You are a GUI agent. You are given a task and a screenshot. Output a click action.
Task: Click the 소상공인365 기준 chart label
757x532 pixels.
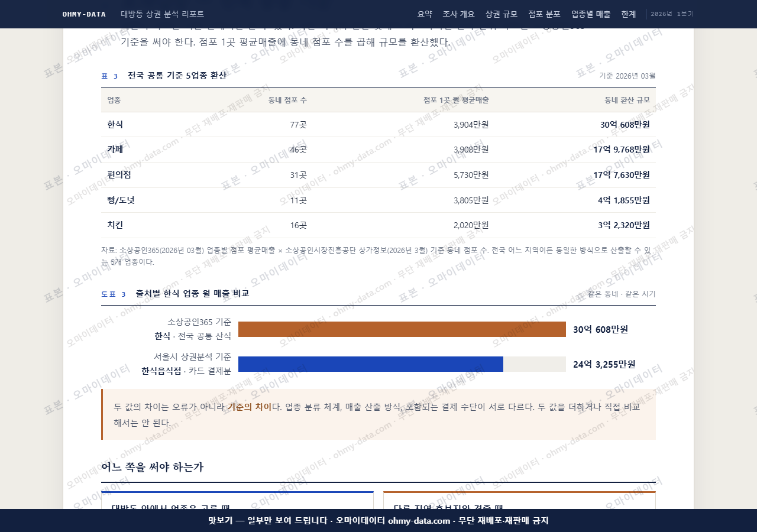(x=199, y=322)
